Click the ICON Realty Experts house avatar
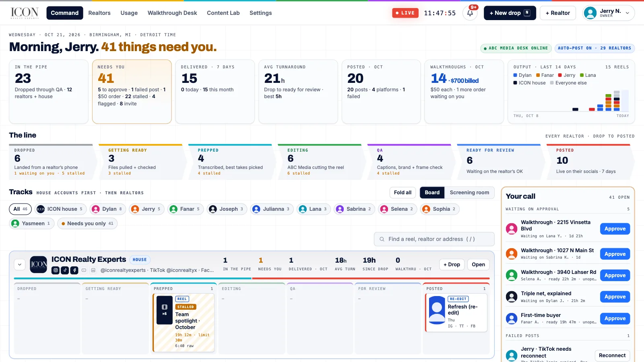This screenshot has width=644, height=362. (x=39, y=265)
